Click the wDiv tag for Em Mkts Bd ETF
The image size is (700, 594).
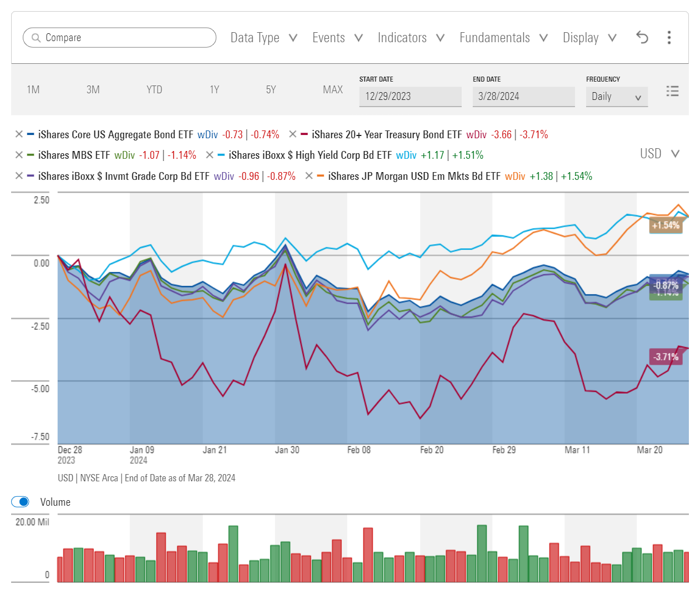[x=515, y=176]
